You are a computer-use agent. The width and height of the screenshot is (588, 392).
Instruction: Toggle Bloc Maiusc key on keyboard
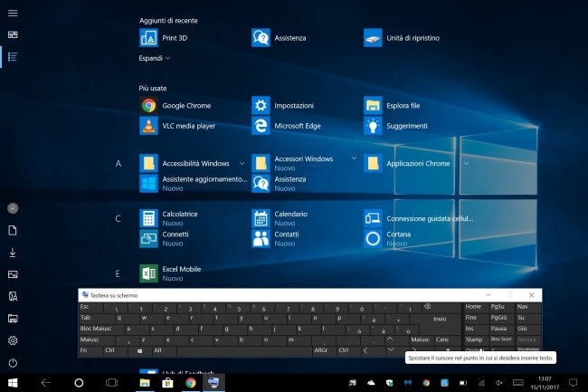[x=101, y=330]
